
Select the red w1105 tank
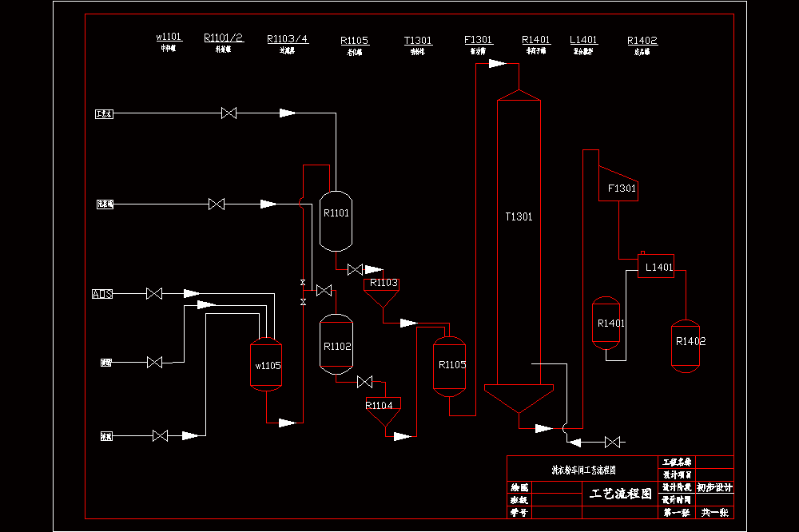pos(266,364)
